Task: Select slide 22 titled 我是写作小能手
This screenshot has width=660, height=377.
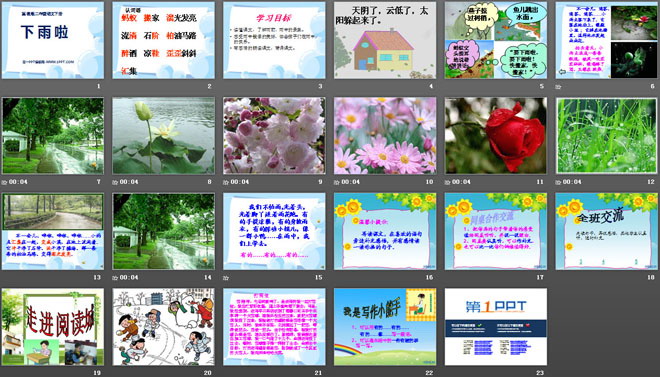Action: 385,327
